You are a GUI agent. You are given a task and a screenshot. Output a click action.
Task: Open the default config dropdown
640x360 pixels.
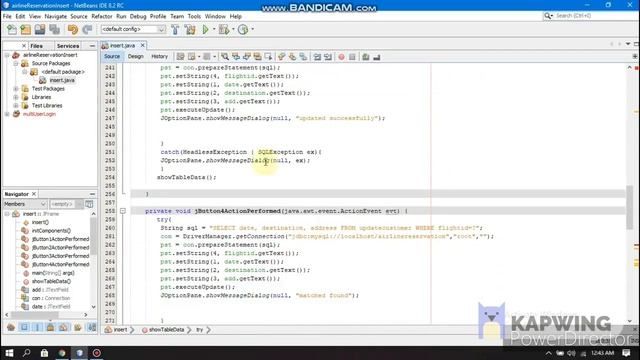(x=133, y=29)
